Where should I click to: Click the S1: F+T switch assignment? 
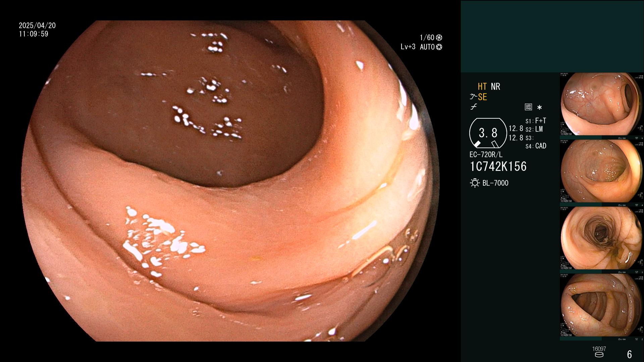pyautogui.click(x=536, y=121)
